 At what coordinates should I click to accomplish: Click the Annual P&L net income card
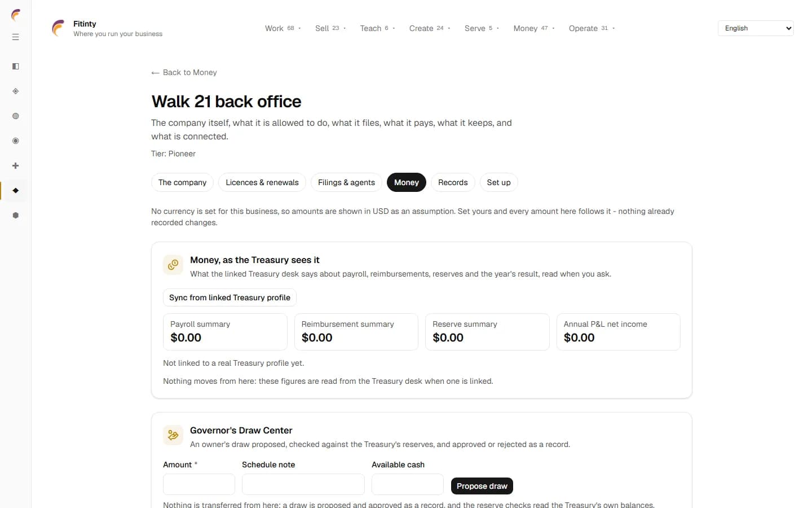point(619,332)
